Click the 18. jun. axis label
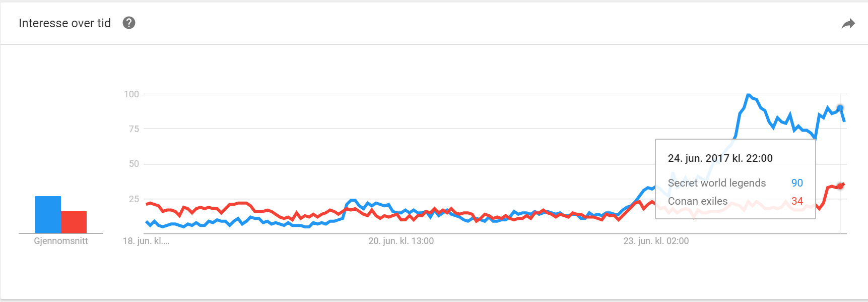 pos(146,241)
